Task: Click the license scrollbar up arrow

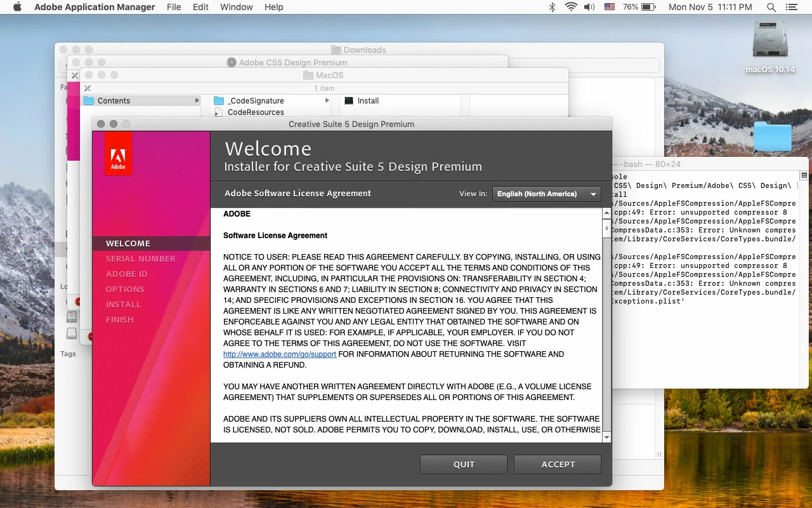Action: coord(606,214)
